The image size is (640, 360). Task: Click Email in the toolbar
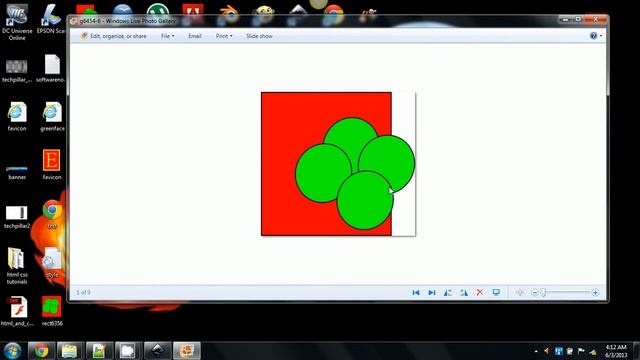195,36
